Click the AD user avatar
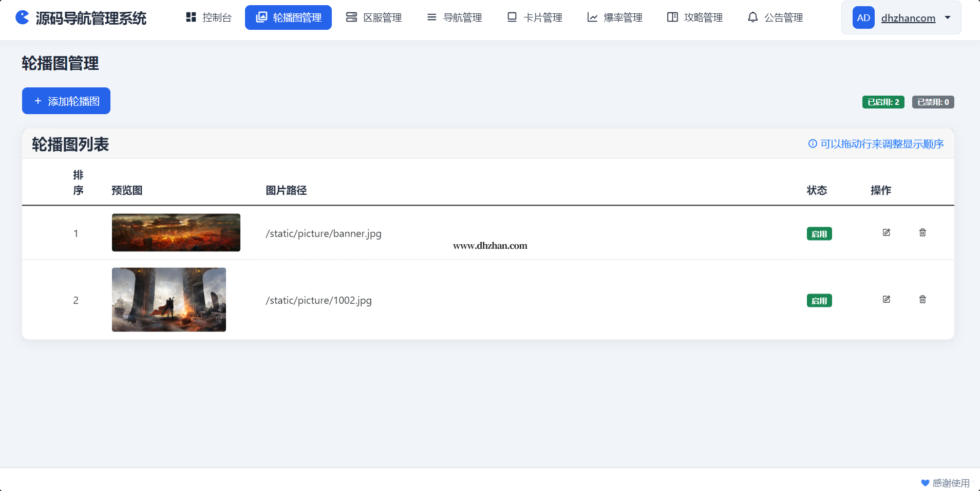The height and width of the screenshot is (491, 980). (x=863, y=18)
